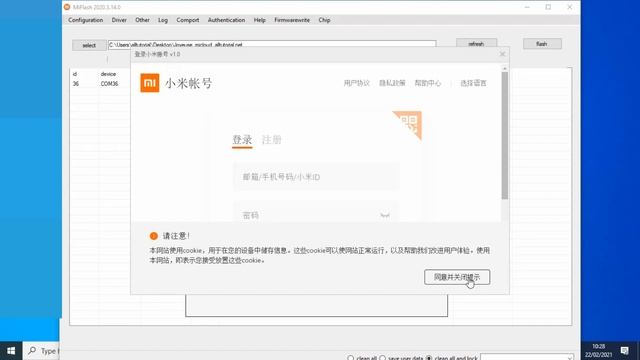The image size is (640, 360).
Task: Switch to QR code login icon
Action: [410, 122]
